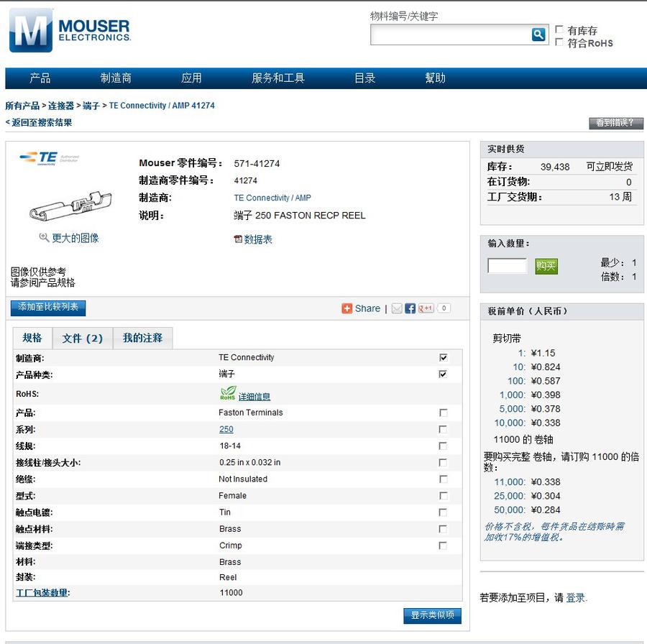The width and height of the screenshot is (647, 644).
Task: Click 添加至比较列表 button
Action: point(49,308)
